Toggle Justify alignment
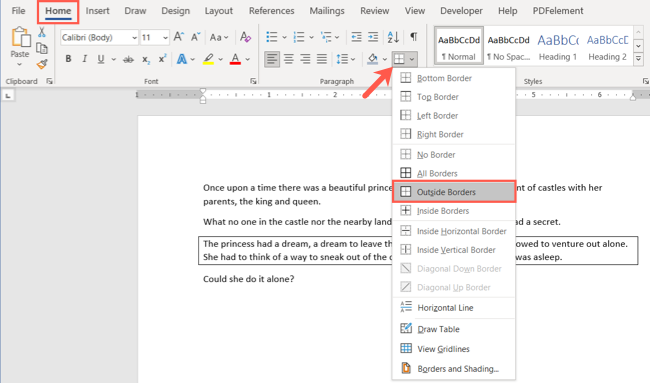The height and width of the screenshot is (383, 650). coord(322,59)
